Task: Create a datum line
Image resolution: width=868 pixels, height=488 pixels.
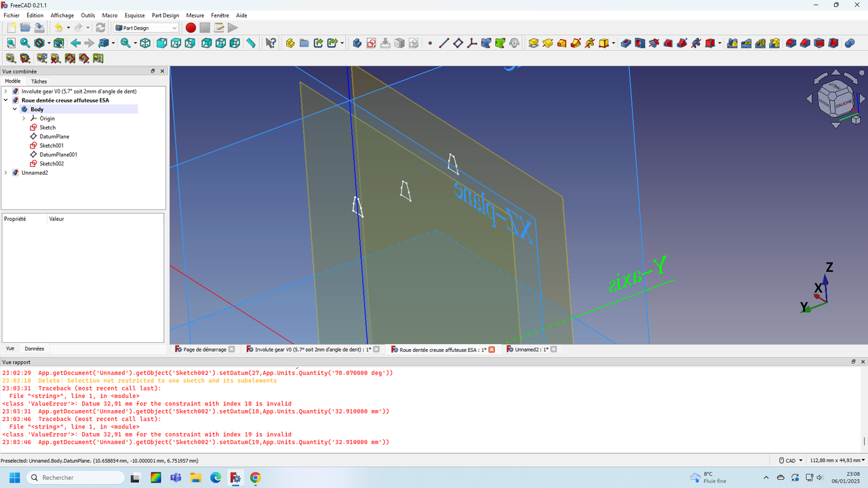Action: click(x=444, y=43)
